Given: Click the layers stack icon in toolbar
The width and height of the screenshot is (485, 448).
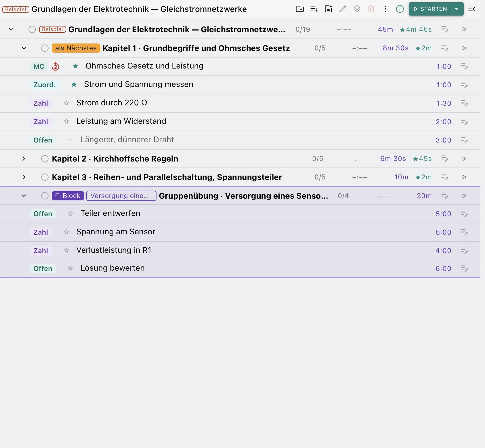Looking at the screenshot, I should (357, 9).
